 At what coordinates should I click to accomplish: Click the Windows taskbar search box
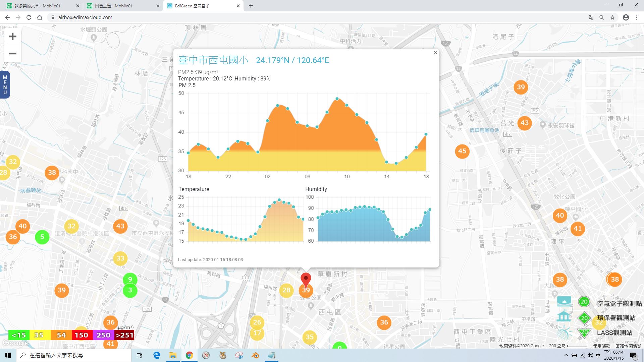74,355
